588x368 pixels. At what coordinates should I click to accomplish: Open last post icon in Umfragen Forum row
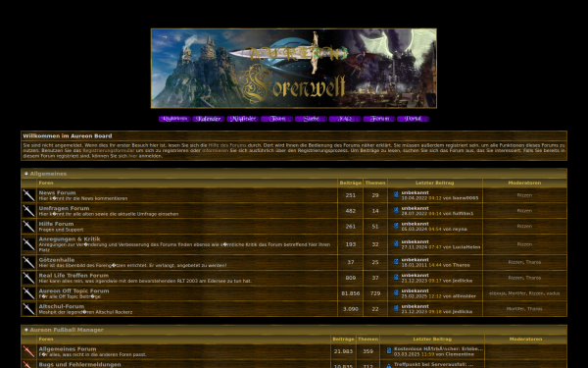(396, 210)
